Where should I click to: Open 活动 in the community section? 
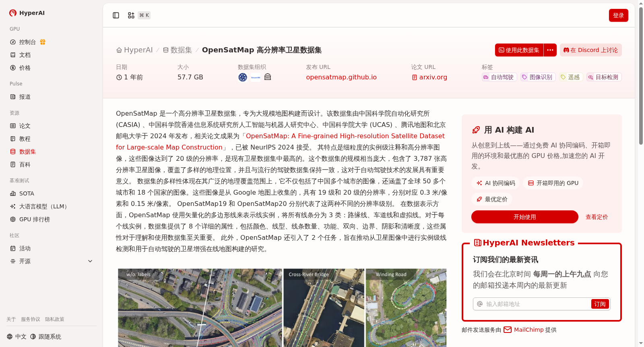pyautogui.click(x=20, y=248)
